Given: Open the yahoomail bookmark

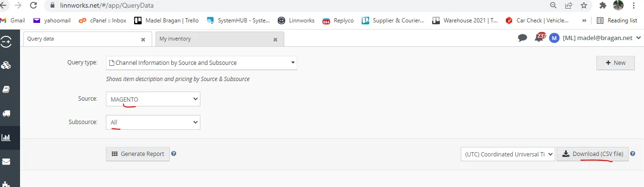Looking at the screenshot, I should pyautogui.click(x=52, y=21).
